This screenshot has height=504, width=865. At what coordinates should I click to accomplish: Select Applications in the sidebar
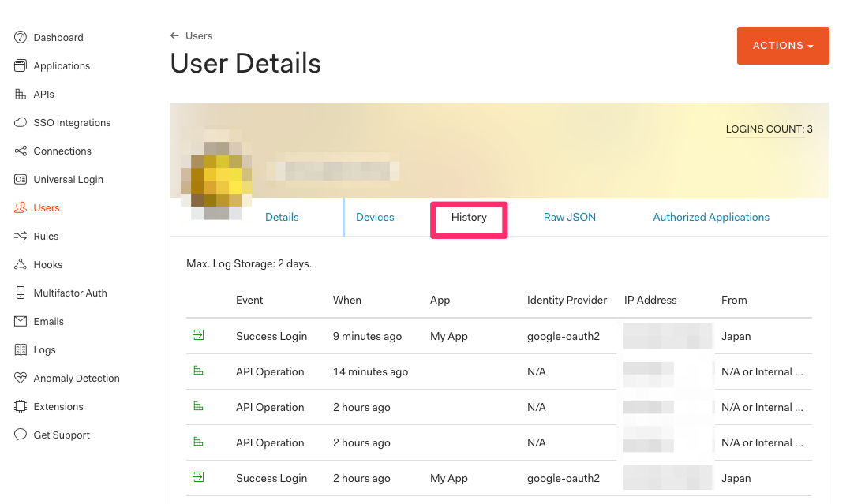tap(62, 65)
